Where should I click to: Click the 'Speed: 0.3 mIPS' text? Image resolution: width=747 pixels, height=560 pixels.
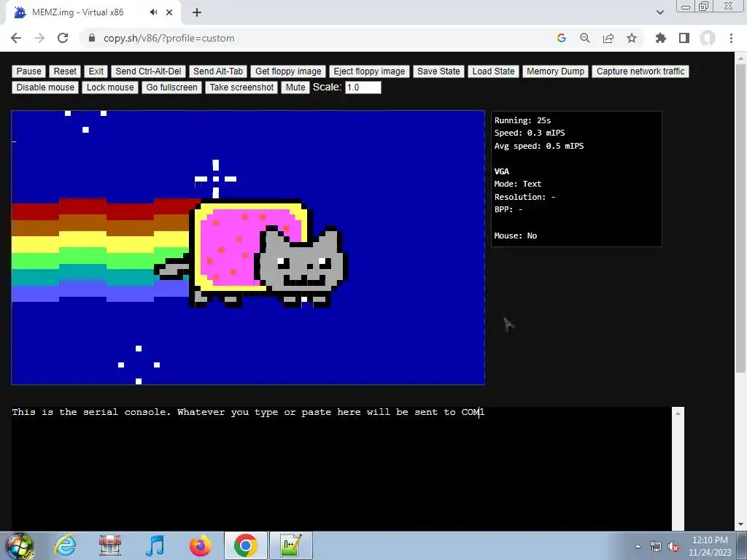point(530,133)
